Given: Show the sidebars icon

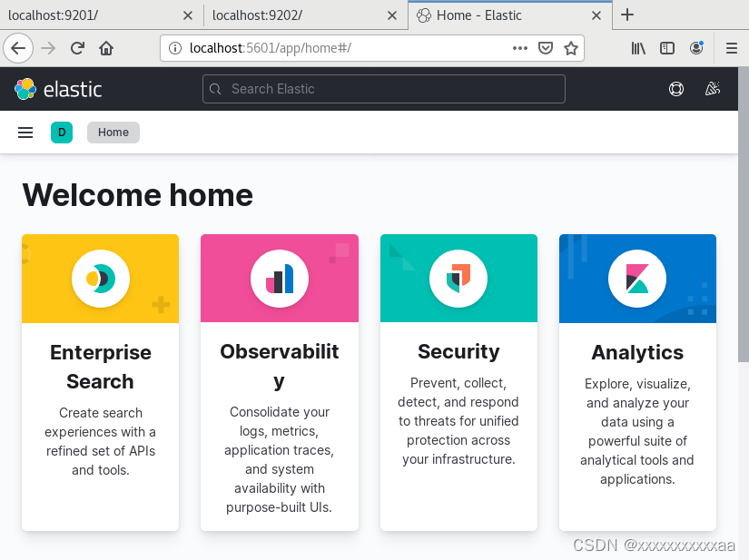Looking at the screenshot, I should point(667,48).
